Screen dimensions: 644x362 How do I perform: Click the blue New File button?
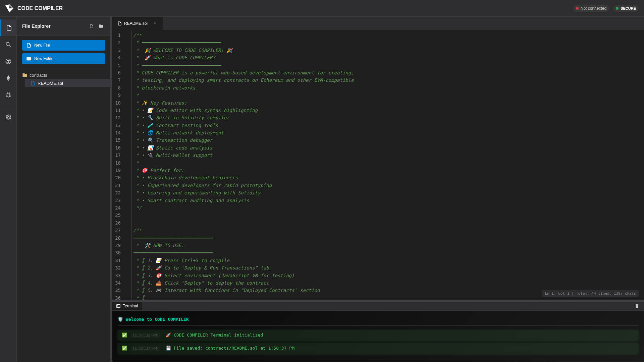click(63, 45)
